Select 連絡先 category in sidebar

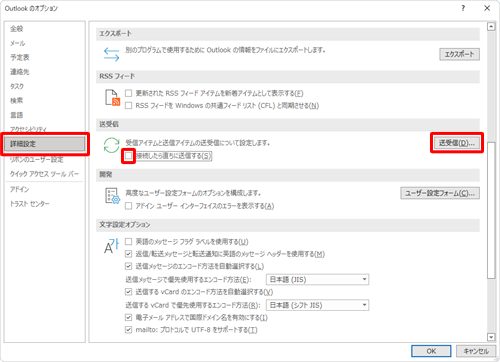pyautogui.click(x=44, y=72)
